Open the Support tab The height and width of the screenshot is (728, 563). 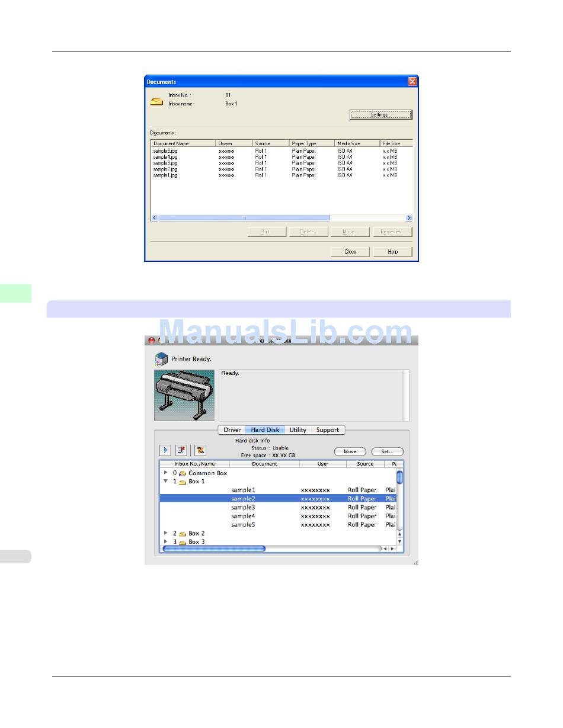pos(328,430)
